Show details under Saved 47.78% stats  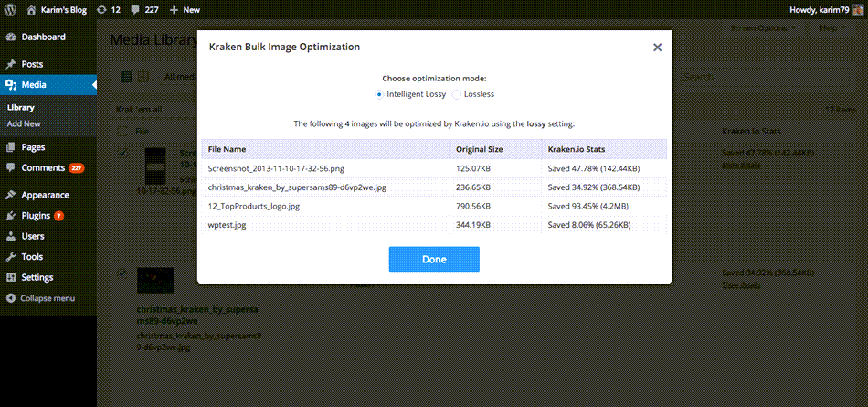[x=741, y=165]
